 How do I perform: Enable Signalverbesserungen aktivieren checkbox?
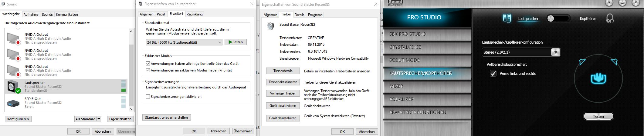pos(148,97)
